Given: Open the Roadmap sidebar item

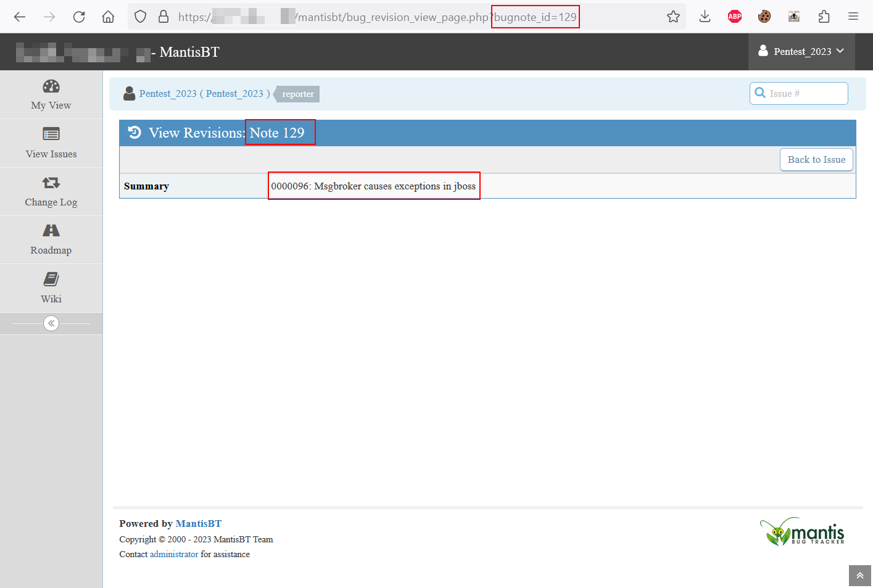Looking at the screenshot, I should point(51,240).
